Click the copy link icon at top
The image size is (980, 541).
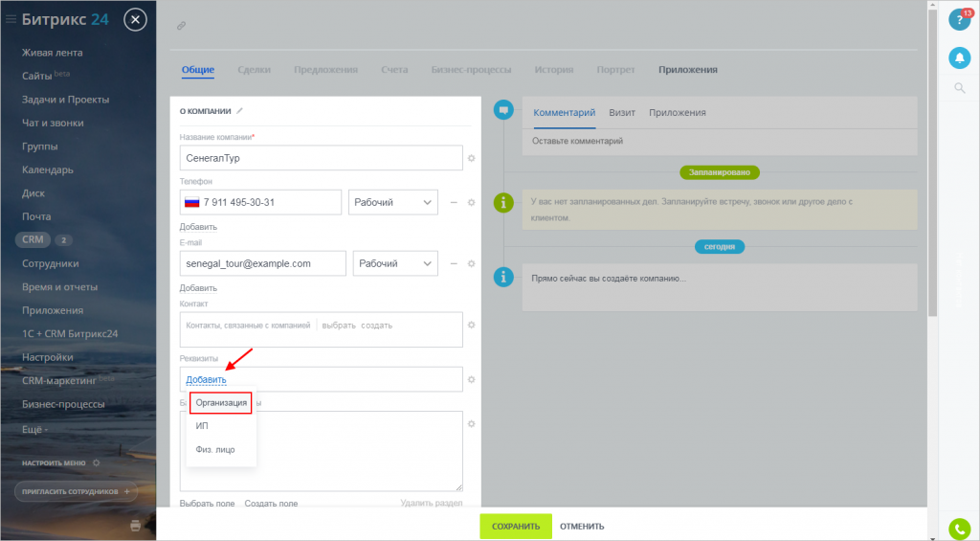coord(182,26)
